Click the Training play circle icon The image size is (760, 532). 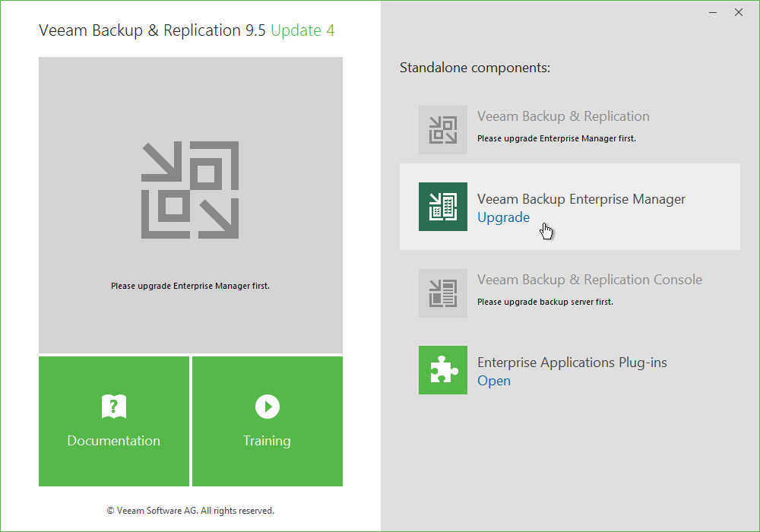point(268,406)
